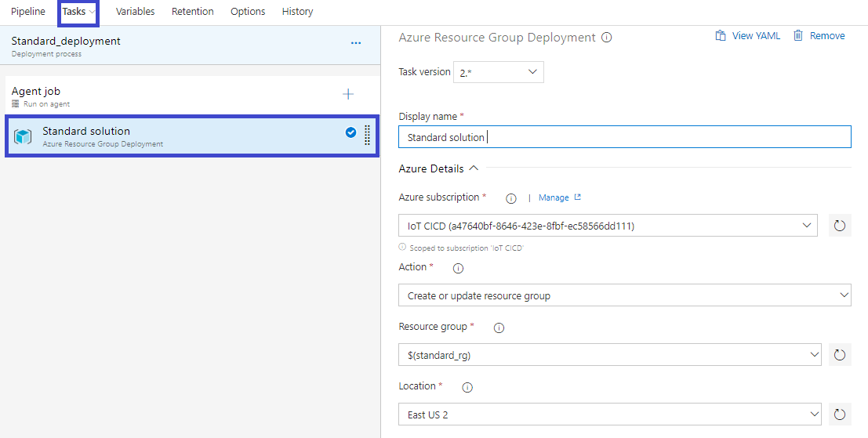The height and width of the screenshot is (438, 868).
Task: Add a task to Agent job with plus icon
Action: coord(348,95)
